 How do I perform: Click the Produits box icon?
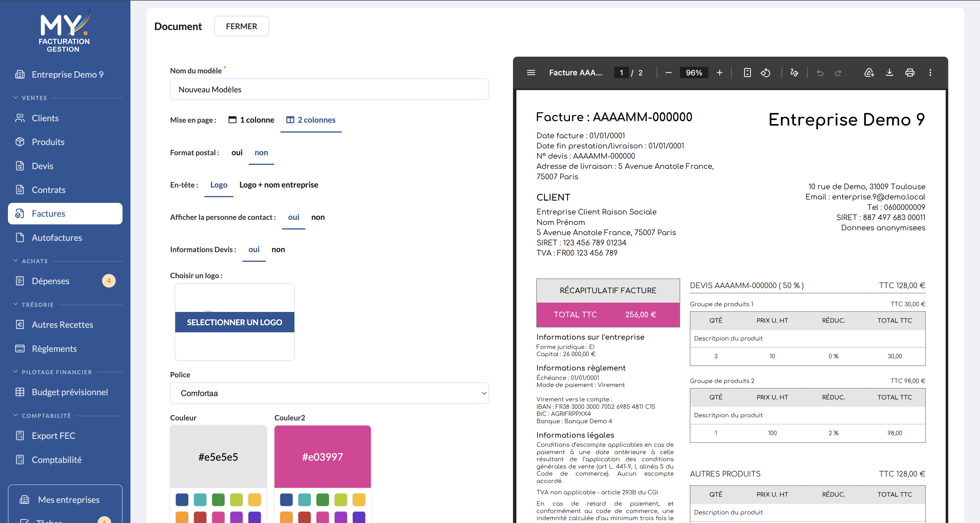point(20,142)
